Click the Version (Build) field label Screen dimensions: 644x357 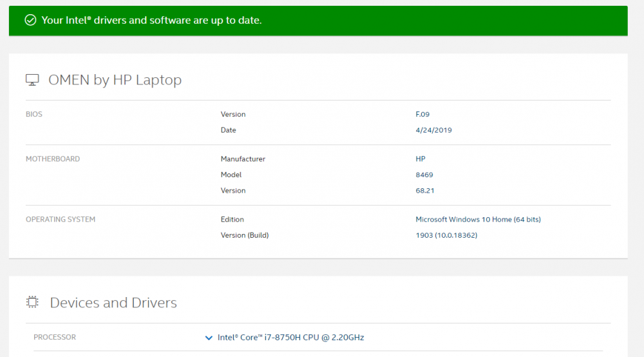244,235
